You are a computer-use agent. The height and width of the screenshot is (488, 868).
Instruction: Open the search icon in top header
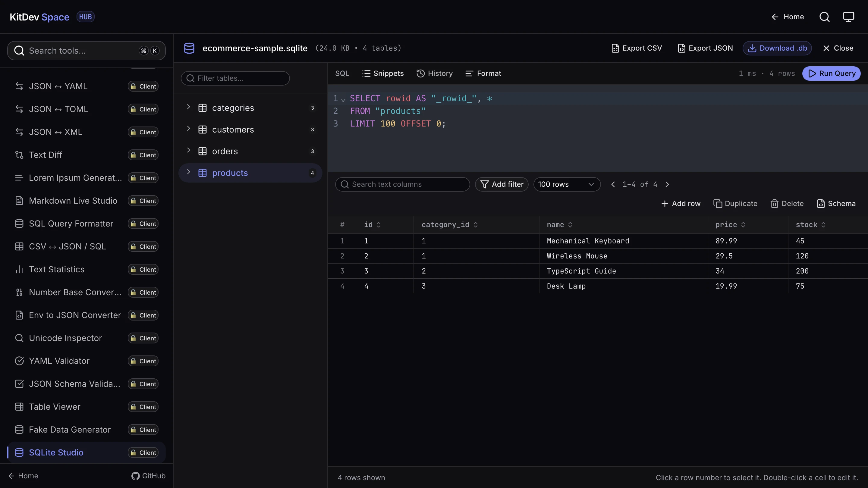point(824,17)
